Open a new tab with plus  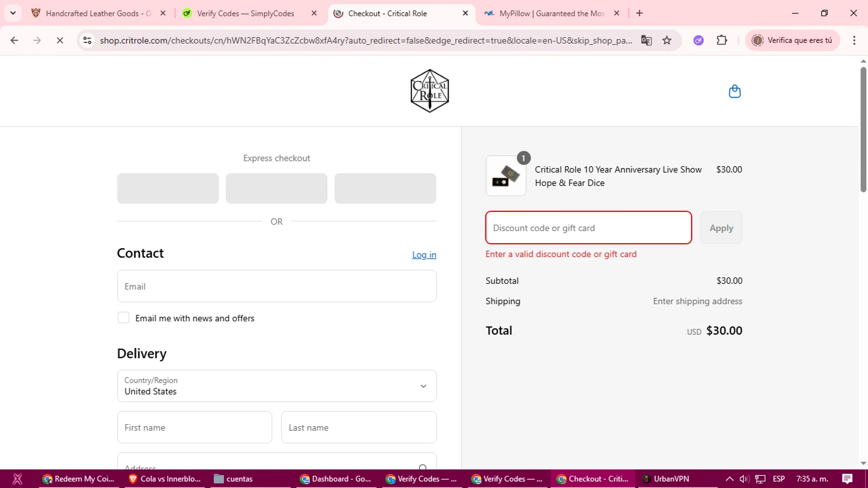(639, 13)
